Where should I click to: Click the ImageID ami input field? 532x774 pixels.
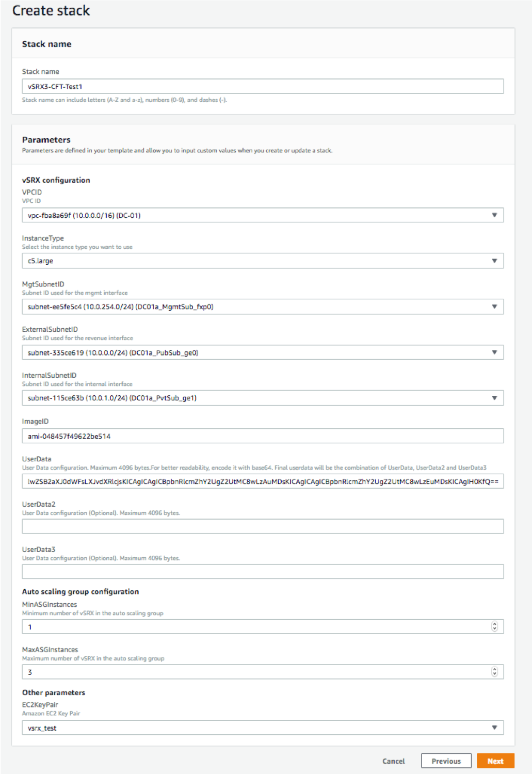[262, 436]
